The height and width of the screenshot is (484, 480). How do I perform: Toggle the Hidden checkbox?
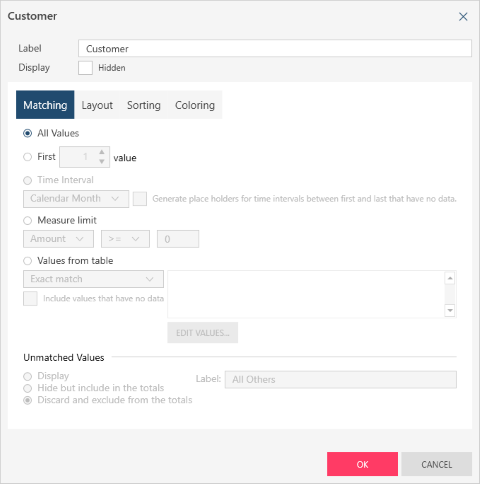(x=85, y=68)
